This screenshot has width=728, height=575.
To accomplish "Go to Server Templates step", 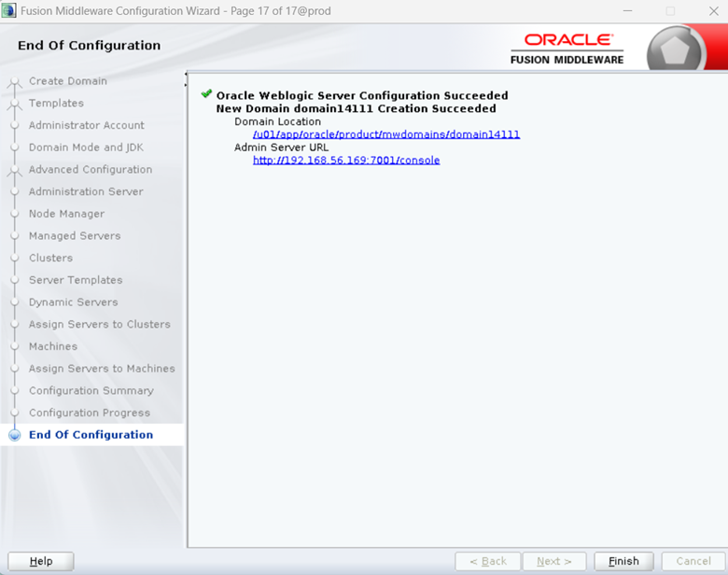I will [x=76, y=280].
